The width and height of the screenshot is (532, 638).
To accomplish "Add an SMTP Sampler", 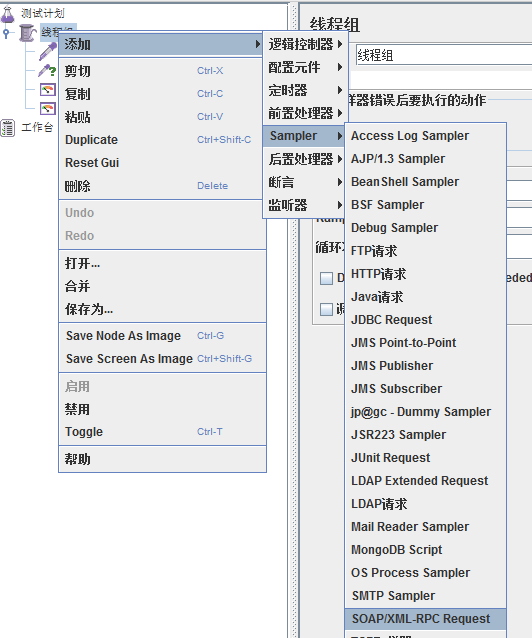I will (x=425, y=596).
